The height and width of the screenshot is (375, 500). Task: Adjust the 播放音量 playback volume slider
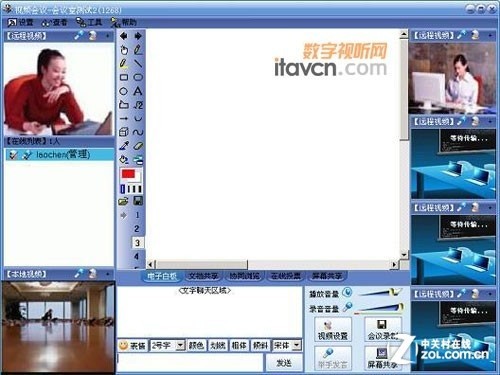(381, 293)
